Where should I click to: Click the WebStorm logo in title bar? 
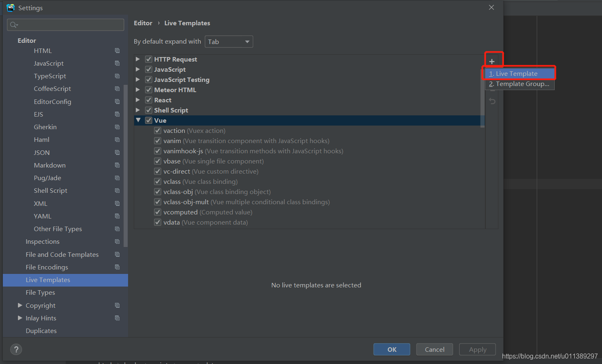click(x=11, y=8)
